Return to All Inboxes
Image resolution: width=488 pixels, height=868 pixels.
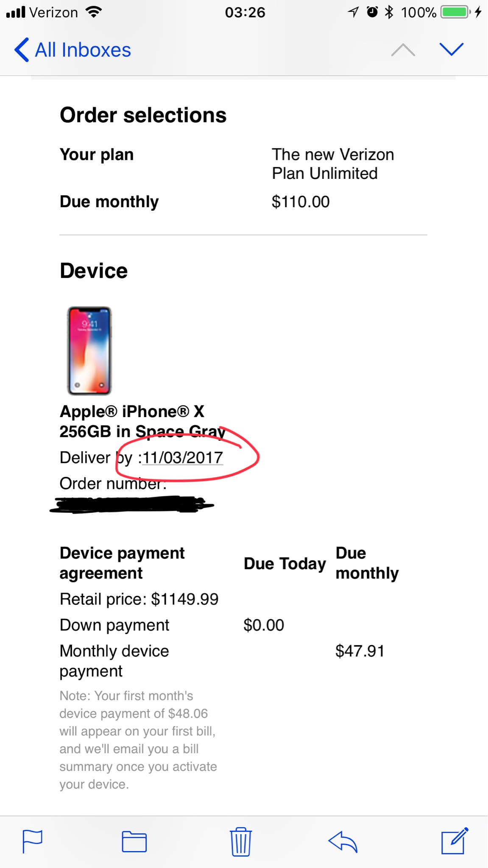[x=83, y=50]
